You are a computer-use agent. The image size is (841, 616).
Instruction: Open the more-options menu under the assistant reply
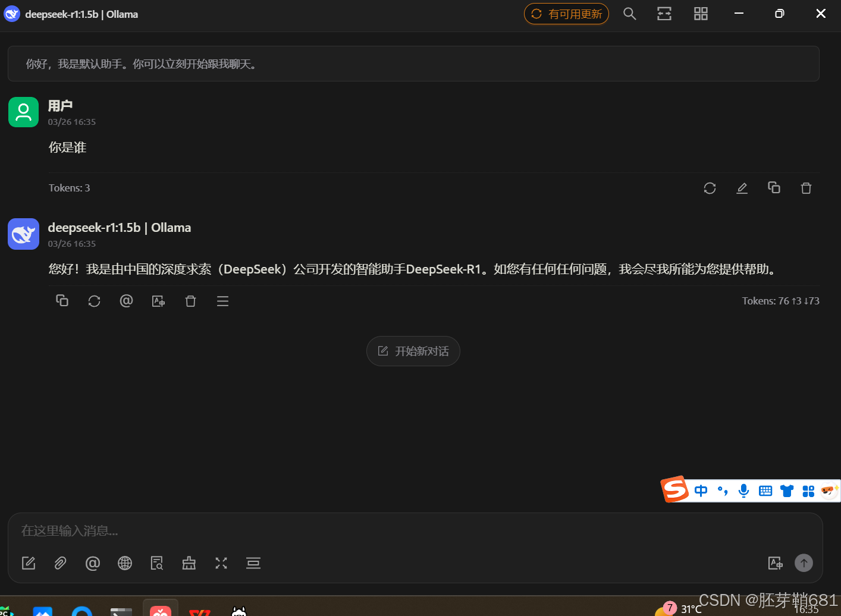pos(222,301)
